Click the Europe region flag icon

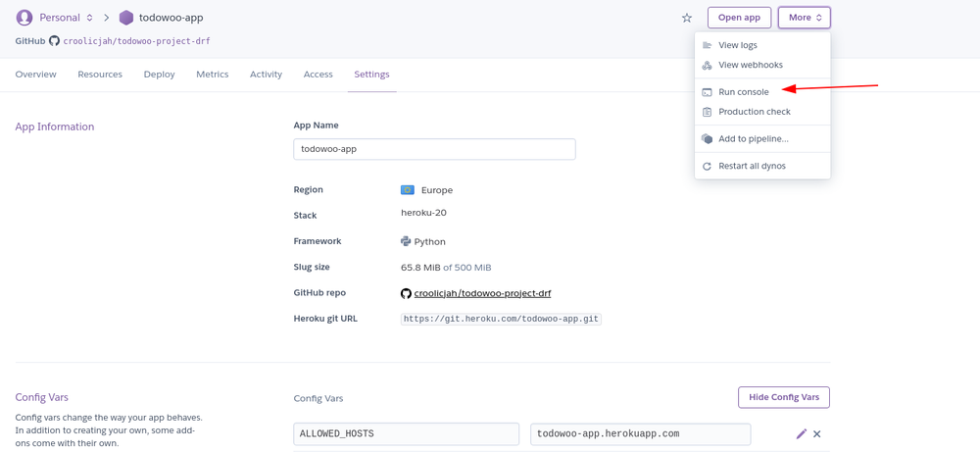[x=408, y=189]
